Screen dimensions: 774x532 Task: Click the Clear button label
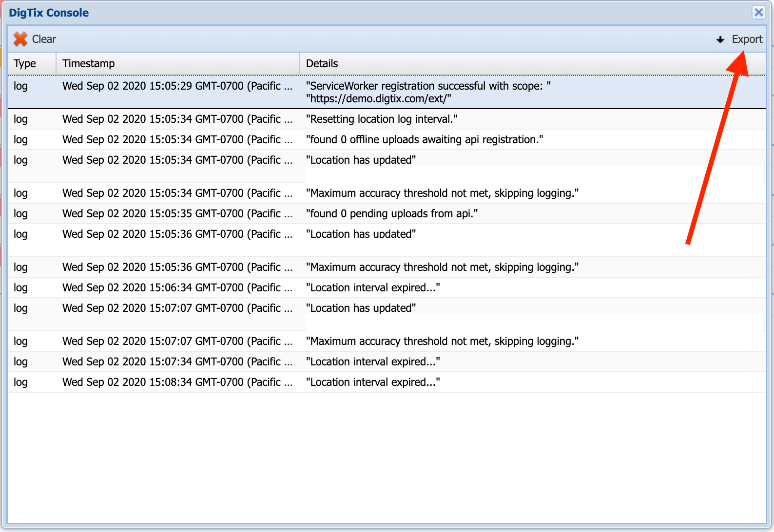[44, 39]
